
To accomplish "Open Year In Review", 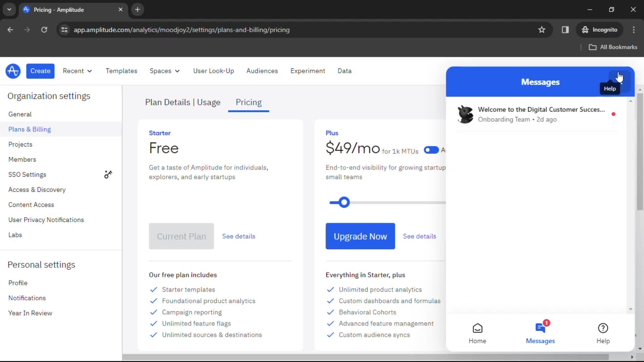I will pos(30,313).
